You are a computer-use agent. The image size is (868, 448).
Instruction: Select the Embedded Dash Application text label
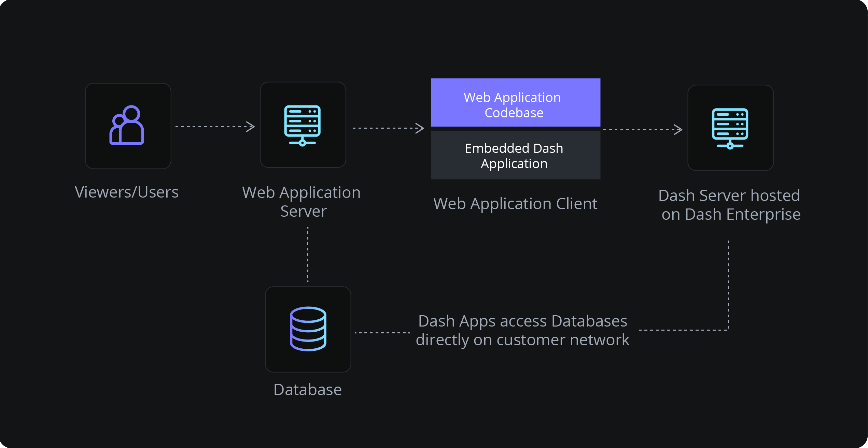pos(515,155)
